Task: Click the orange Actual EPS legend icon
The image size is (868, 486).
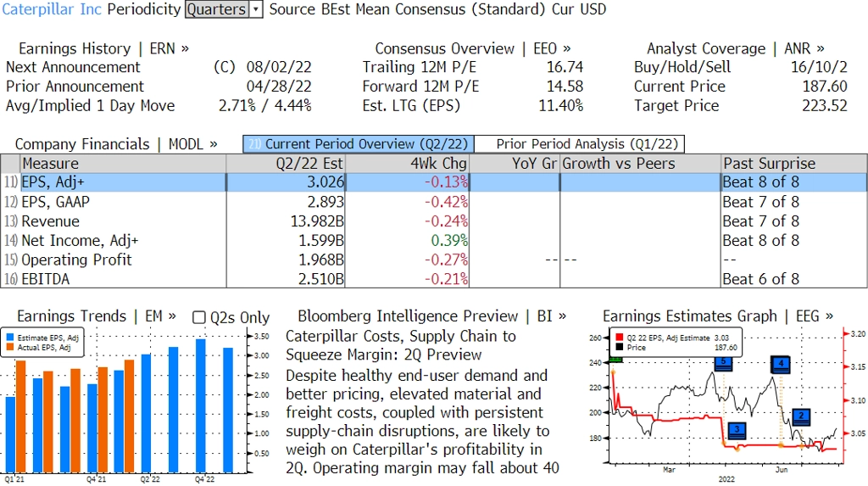Action: click(12, 347)
